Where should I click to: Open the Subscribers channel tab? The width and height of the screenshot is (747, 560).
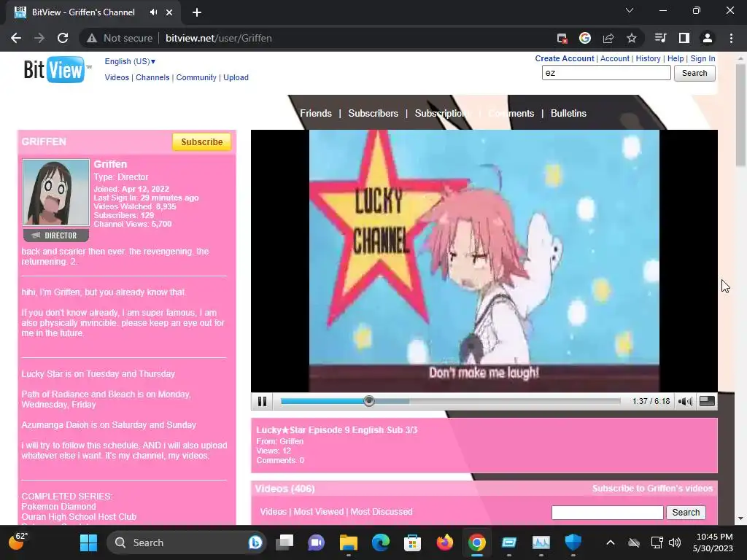click(x=373, y=113)
